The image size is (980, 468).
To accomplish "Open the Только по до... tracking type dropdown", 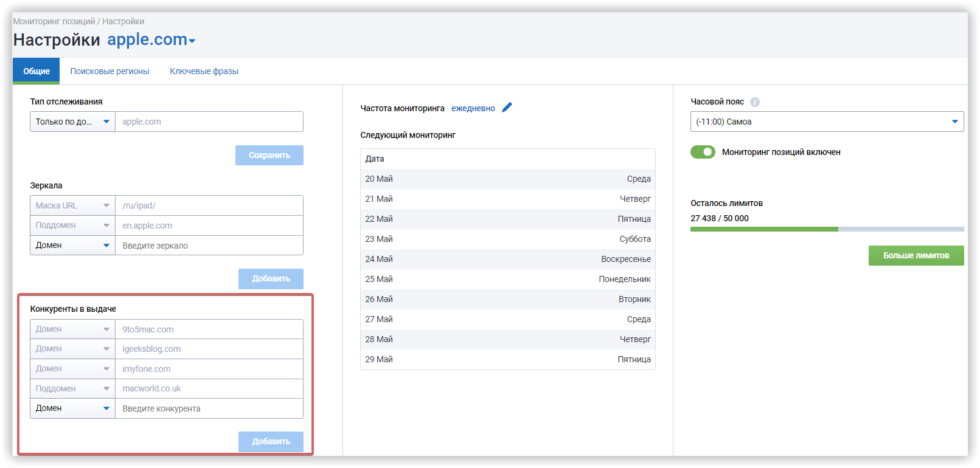I will [x=72, y=122].
